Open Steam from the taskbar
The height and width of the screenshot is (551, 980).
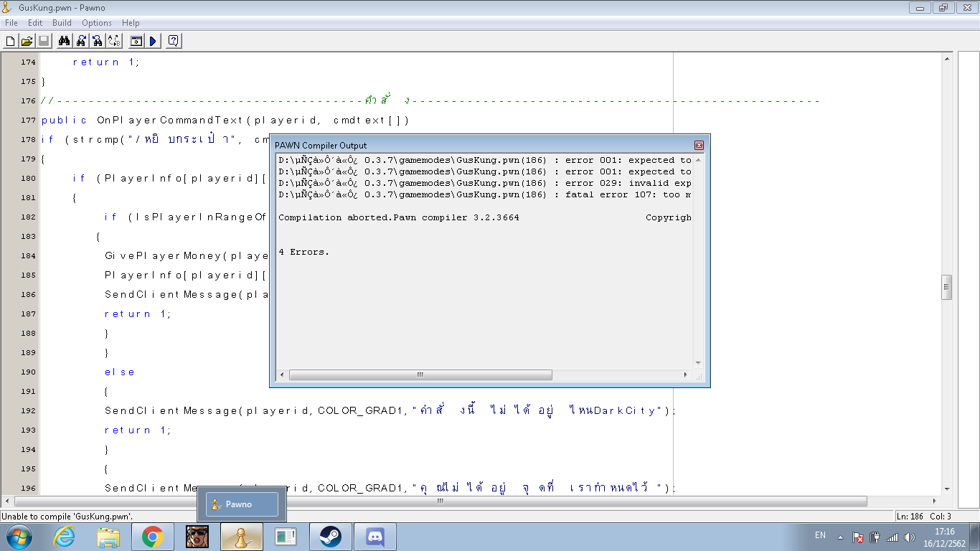click(x=330, y=536)
